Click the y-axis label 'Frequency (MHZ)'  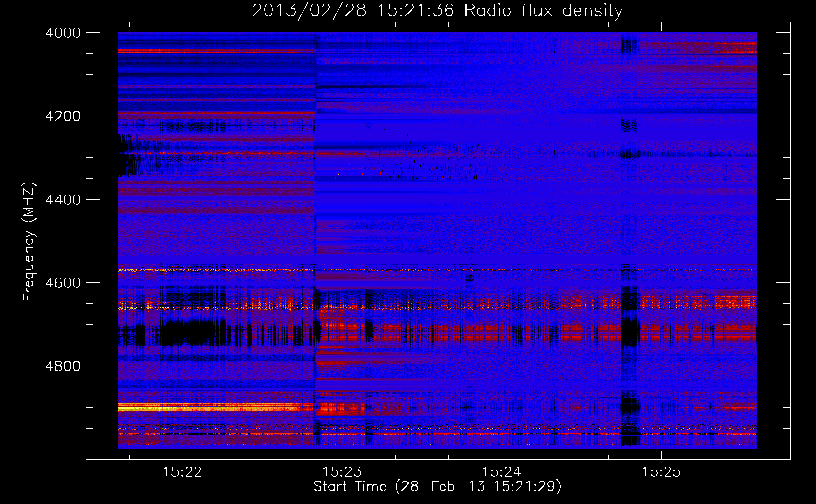[x=29, y=242]
